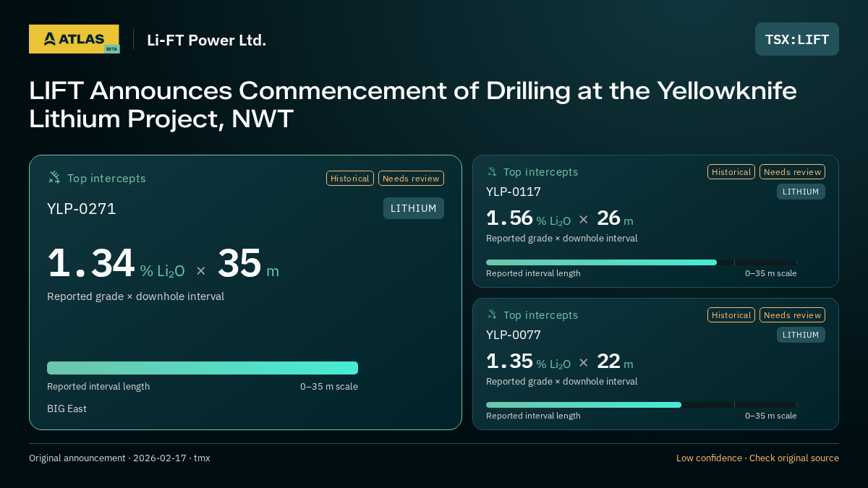Click the YLP-0117 interval length bar

pos(642,262)
